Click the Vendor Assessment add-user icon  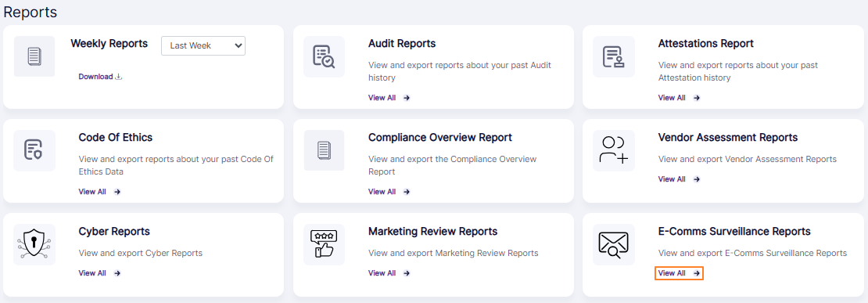pos(613,150)
